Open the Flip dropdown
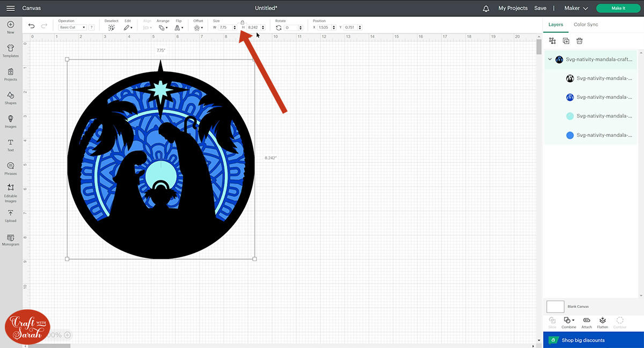 179,27
